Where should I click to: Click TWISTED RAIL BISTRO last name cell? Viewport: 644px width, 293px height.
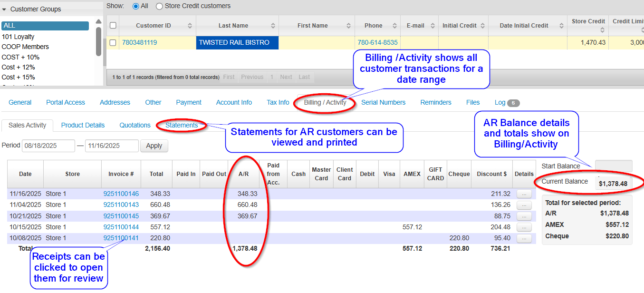click(x=237, y=42)
